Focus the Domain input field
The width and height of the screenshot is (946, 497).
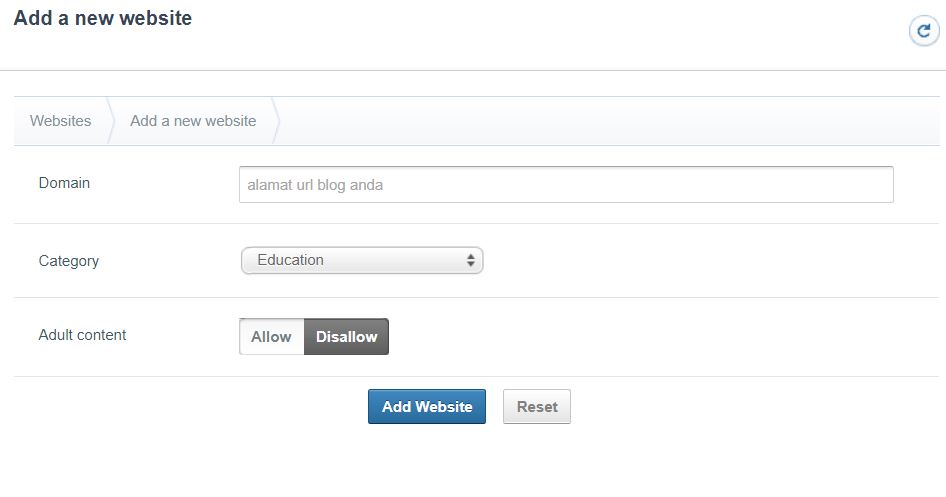tap(565, 185)
